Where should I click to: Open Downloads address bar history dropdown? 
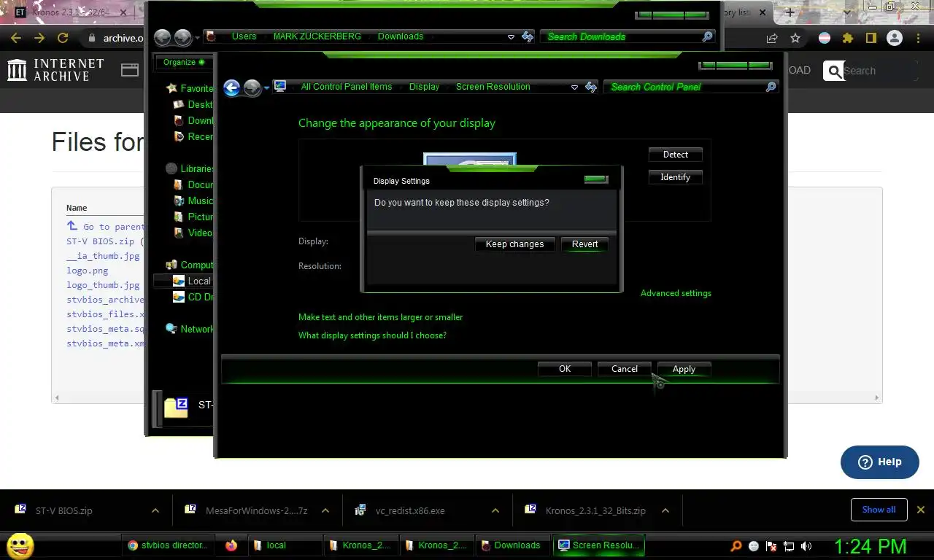511,37
